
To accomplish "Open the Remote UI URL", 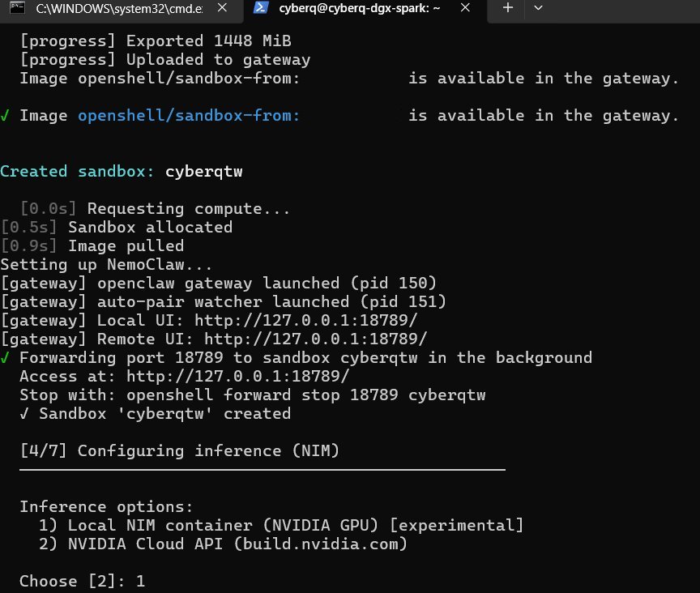I will 316,339.
